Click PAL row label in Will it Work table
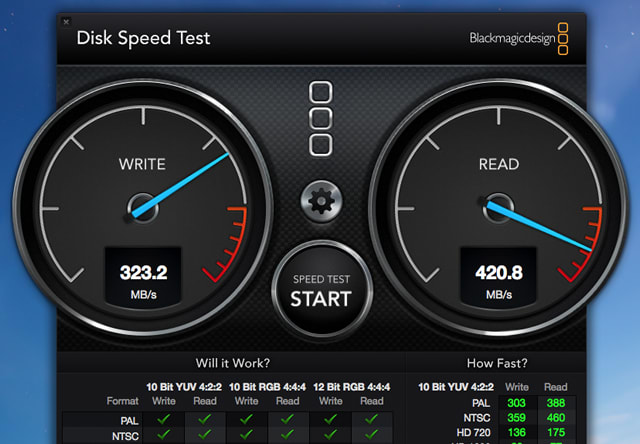Viewport: 640px width, 444px height. tap(129, 421)
